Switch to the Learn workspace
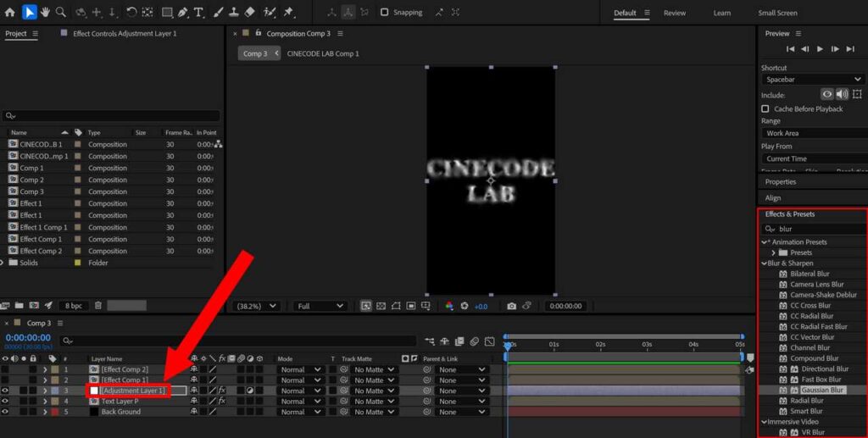 [x=722, y=13]
